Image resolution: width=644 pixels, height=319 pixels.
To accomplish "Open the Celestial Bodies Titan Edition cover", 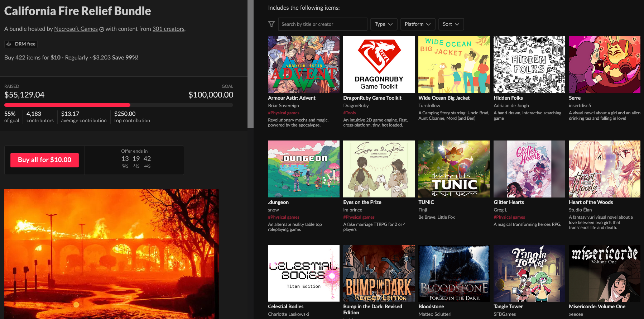I will (x=304, y=273).
